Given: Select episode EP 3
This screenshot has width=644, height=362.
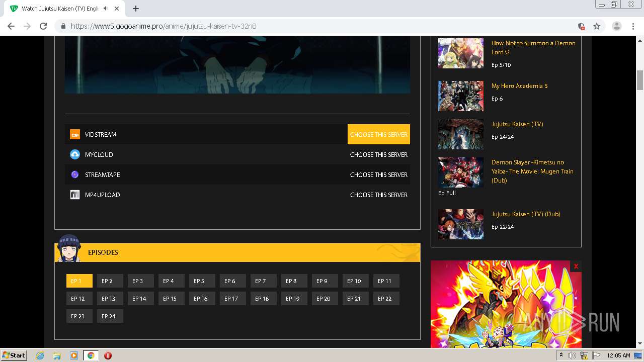Looking at the screenshot, I should [141, 281].
